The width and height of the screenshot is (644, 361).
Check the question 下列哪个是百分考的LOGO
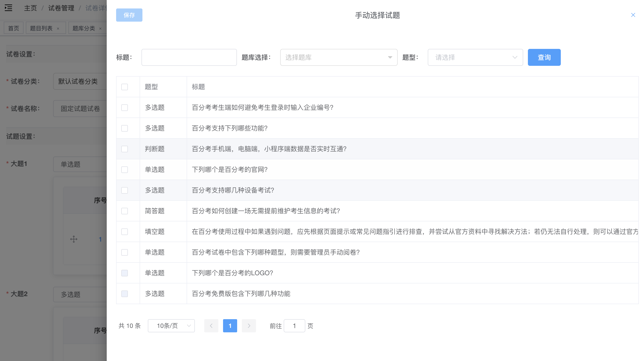[125, 273]
